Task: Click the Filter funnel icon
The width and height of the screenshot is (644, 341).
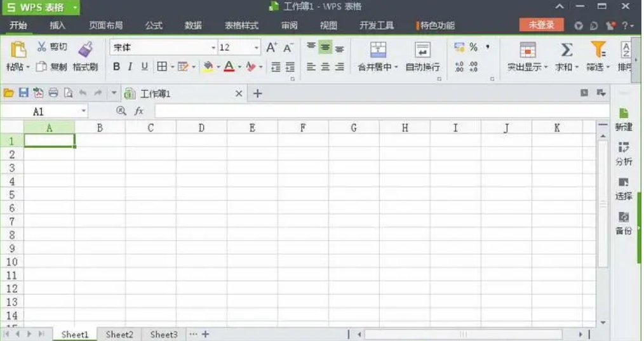Action: 598,50
